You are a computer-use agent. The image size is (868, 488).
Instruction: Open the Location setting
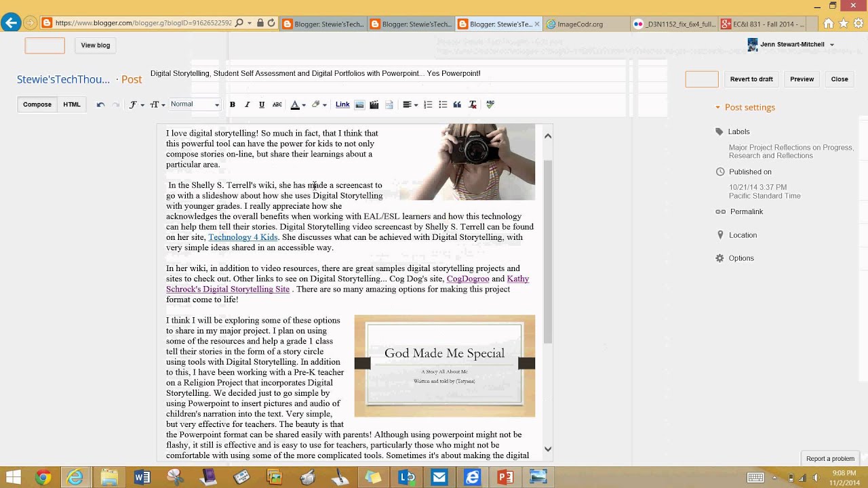pyautogui.click(x=742, y=235)
